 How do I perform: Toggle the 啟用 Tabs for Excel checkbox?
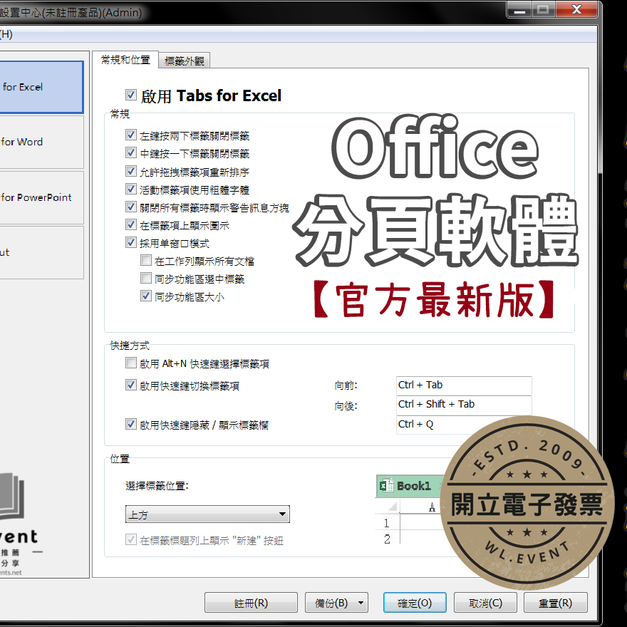pyautogui.click(x=131, y=95)
